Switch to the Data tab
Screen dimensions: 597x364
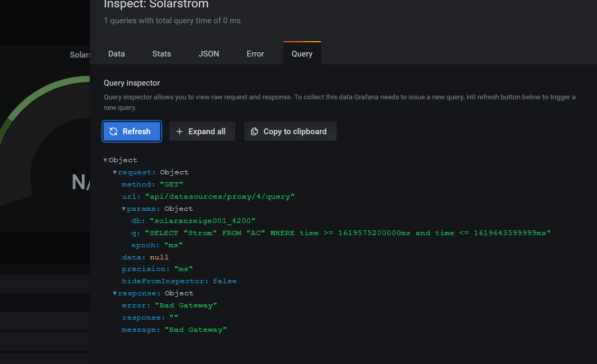[116, 54]
